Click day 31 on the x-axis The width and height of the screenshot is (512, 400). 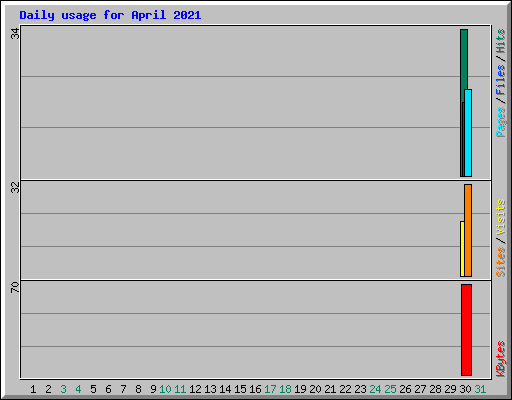[x=480, y=389]
